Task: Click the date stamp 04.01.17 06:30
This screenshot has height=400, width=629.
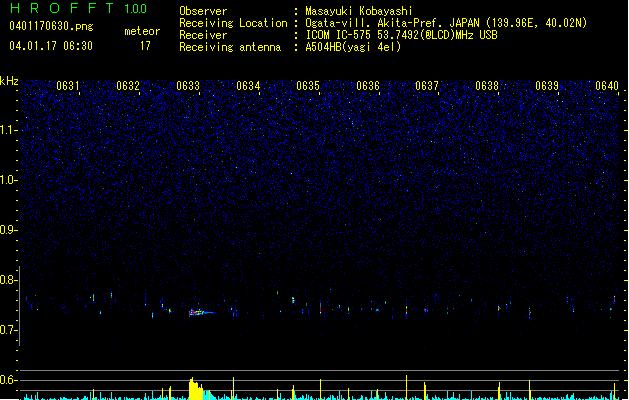Action: tap(51, 46)
